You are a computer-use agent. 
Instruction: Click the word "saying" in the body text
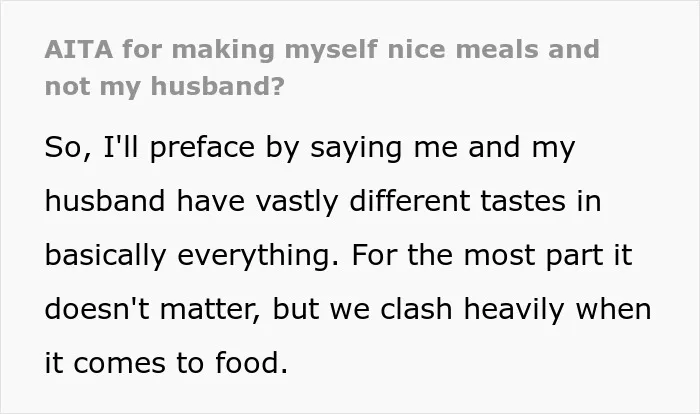coord(356,149)
